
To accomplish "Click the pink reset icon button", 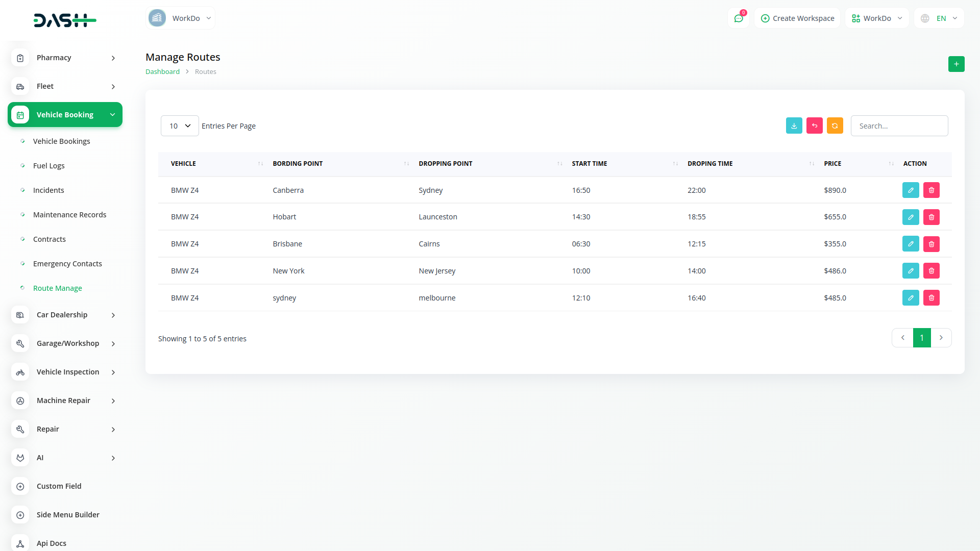I will coord(814,126).
